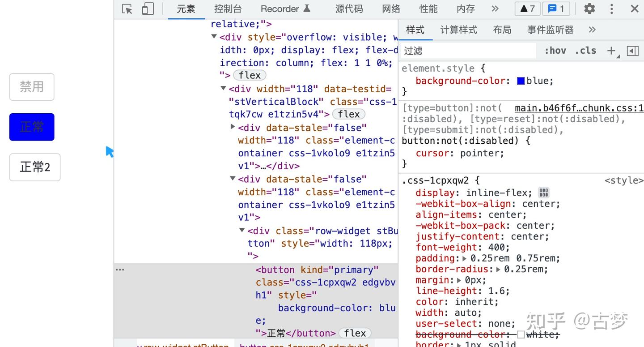Screen dimensions: 644x347
Task: Expand the padding property values
Action: [x=464, y=258]
